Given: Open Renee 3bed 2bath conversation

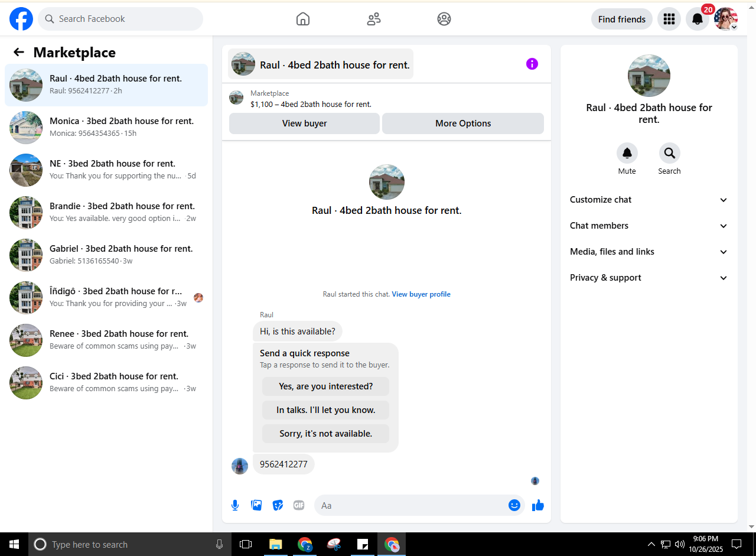Looking at the screenshot, I should pyautogui.click(x=106, y=340).
